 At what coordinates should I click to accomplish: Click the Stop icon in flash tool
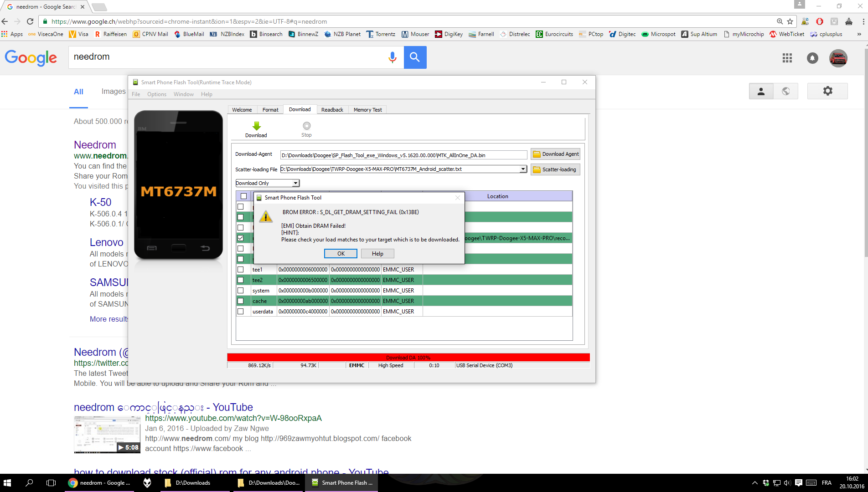pos(306,126)
